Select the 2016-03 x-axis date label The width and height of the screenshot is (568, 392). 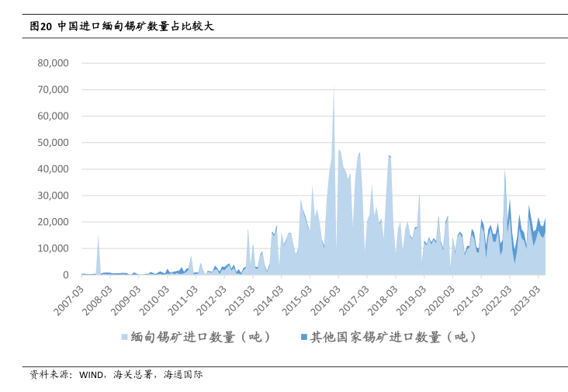328,298
